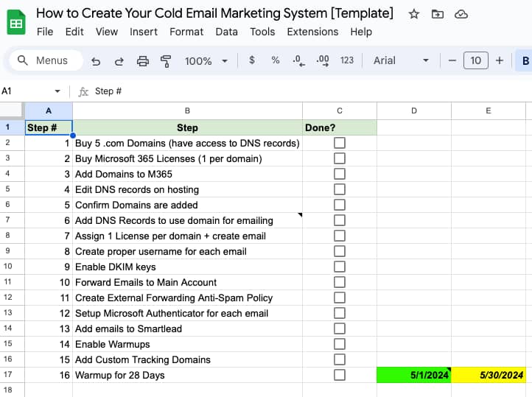
Task: Select column A header
Action: coord(49,111)
